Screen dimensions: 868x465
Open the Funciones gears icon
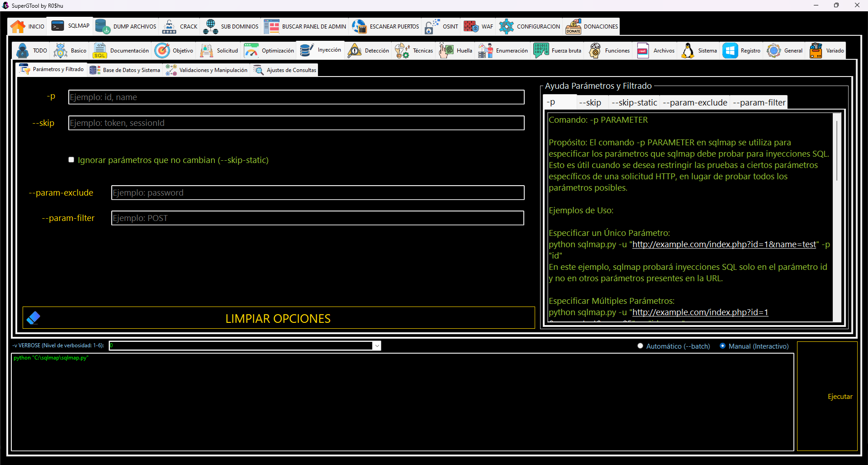pyautogui.click(x=594, y=51)
